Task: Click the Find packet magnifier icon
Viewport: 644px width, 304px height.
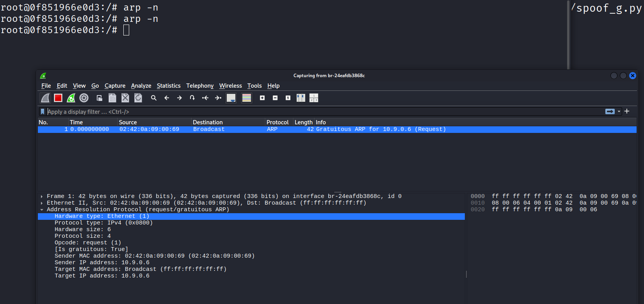Action: 154,98
